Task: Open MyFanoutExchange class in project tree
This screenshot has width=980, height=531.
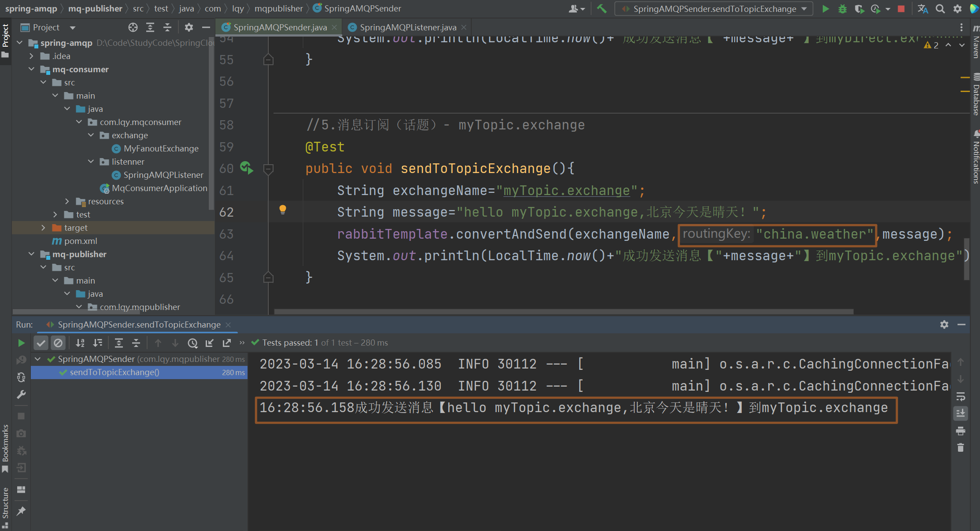Action: click(x=161, y=148)
